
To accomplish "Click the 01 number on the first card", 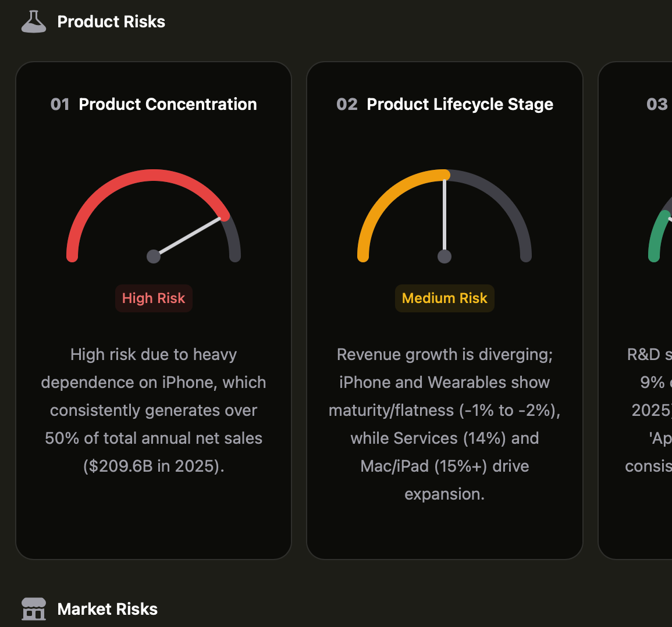I will click(x=60, y=105).
